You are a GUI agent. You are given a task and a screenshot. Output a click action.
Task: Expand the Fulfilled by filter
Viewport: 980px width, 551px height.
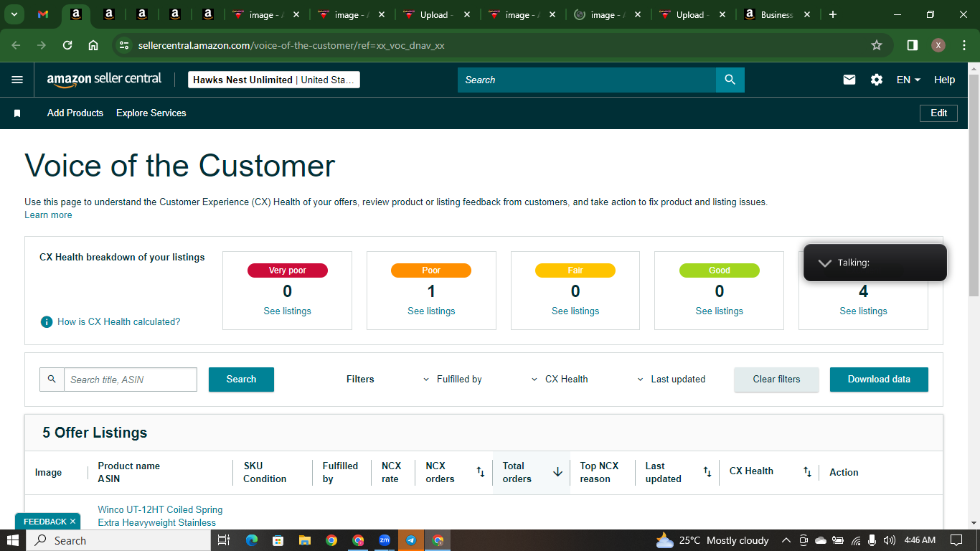[x=452, y=379]
